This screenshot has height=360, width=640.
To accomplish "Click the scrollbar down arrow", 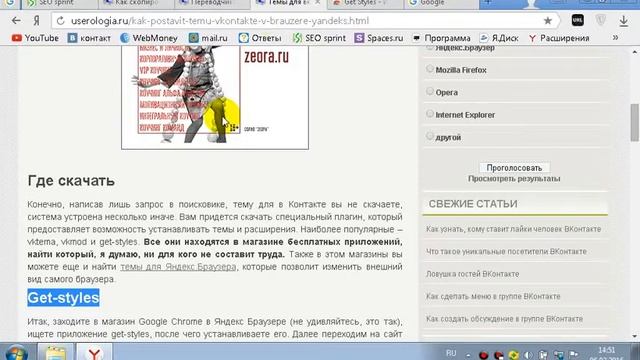I will tap(634, 336).
